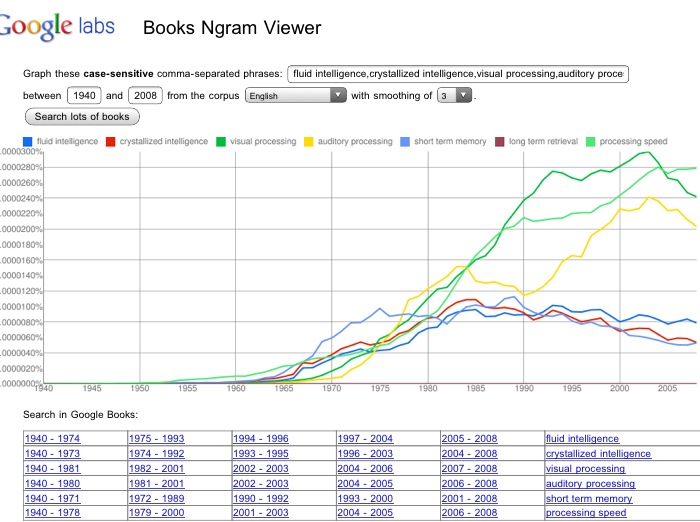Open the crystallized intelligence Google Books link
The height and width of the screenshot is (522, 700).
click(x=598, y=454)
